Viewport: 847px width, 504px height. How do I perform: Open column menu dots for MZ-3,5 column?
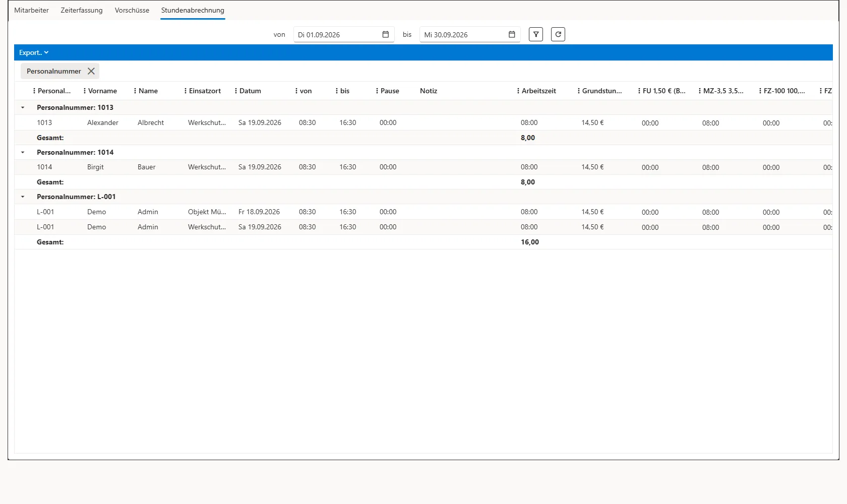pos(700,91)
